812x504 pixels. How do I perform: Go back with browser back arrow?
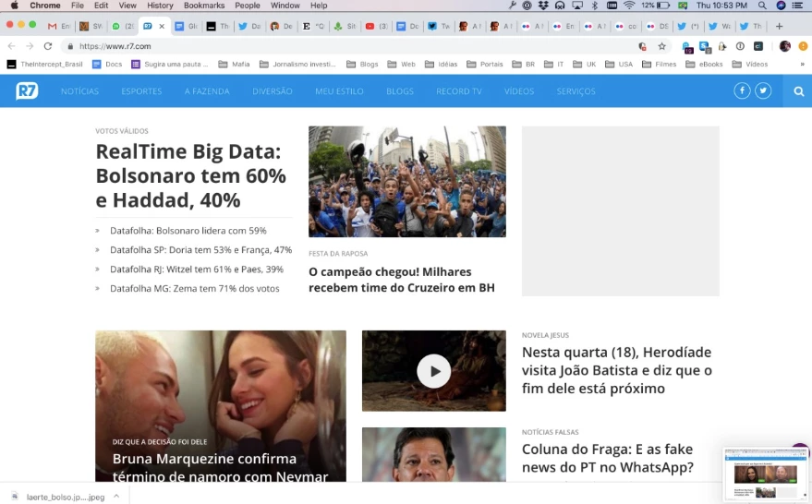point(11,46)
